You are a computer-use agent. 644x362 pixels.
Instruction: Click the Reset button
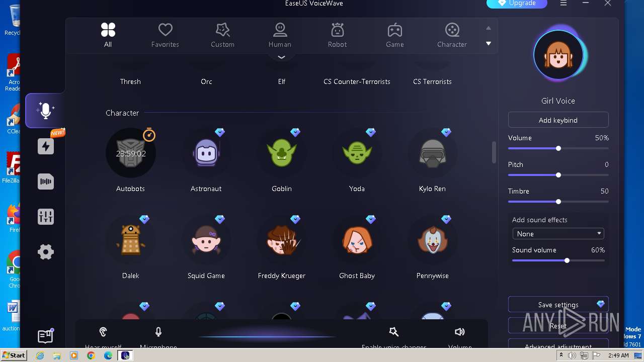coord(558,326)
